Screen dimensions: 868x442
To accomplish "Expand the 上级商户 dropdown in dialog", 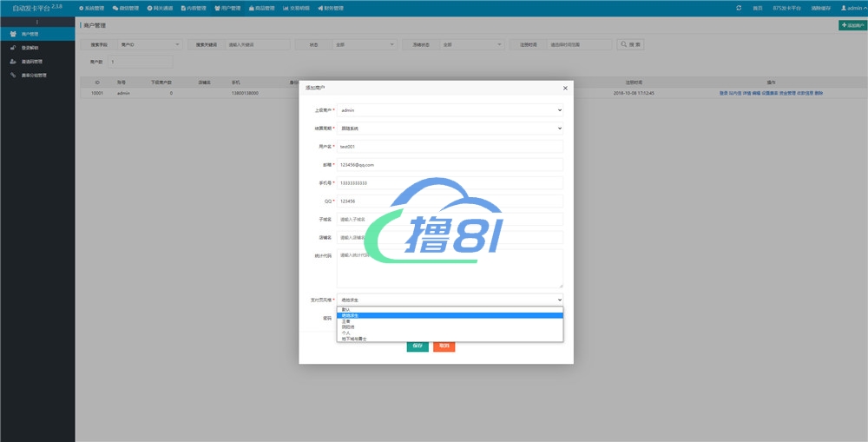I will coord(450,110).
